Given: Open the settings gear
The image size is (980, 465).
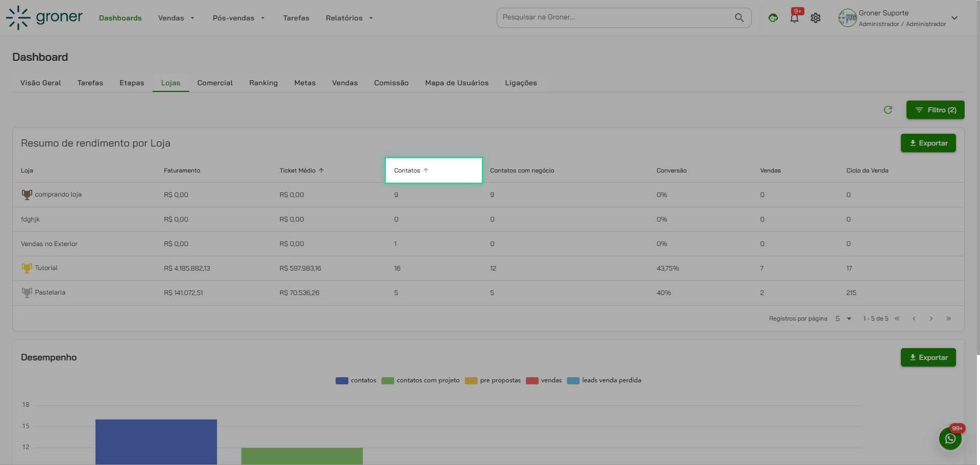Looking at the screenshot, I should pyautogui.click(x=816, y=18).
